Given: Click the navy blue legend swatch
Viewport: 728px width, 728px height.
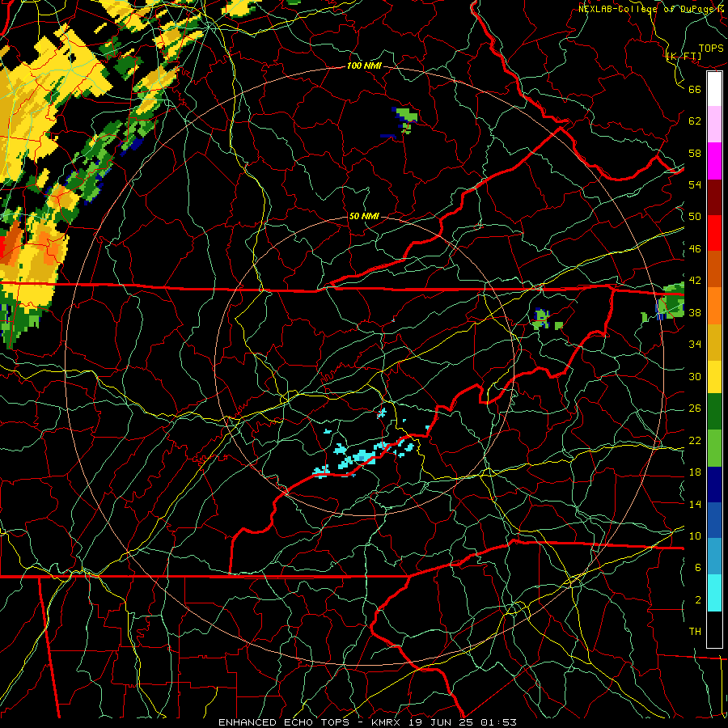Looking at the screenshot, I should point(714,485).
